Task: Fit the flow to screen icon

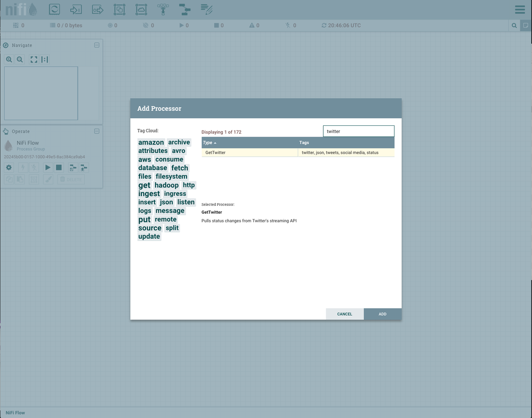Action: click(34, 59)
